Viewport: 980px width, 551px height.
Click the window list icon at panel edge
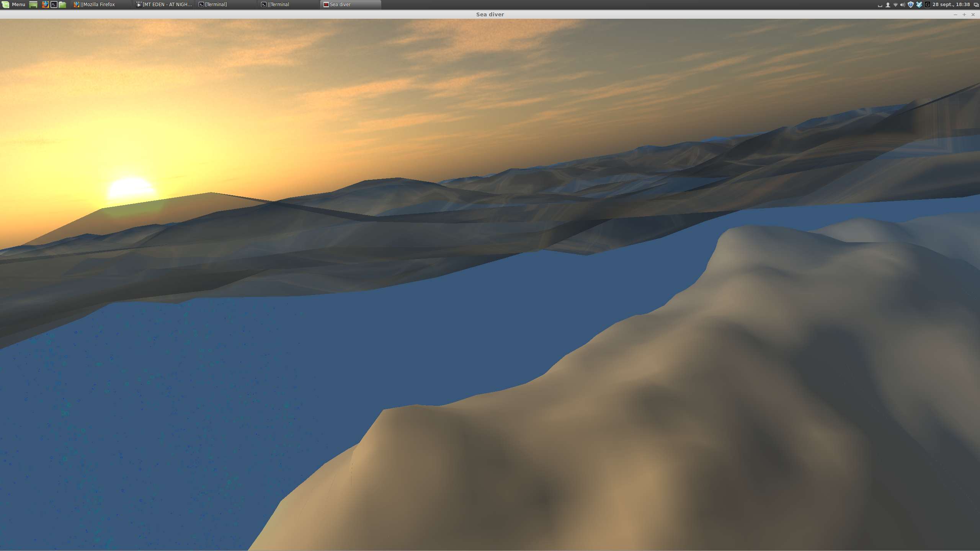pyautogui.click(x=976, y=5)
